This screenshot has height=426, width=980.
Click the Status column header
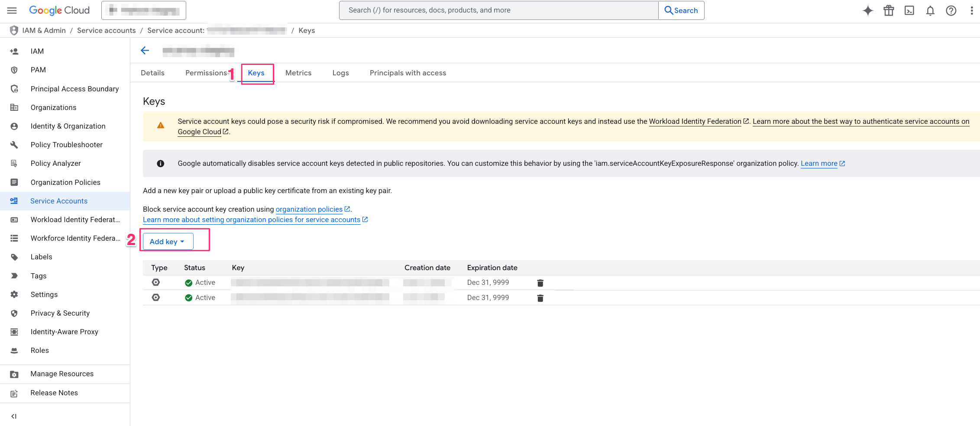[194, 268]
